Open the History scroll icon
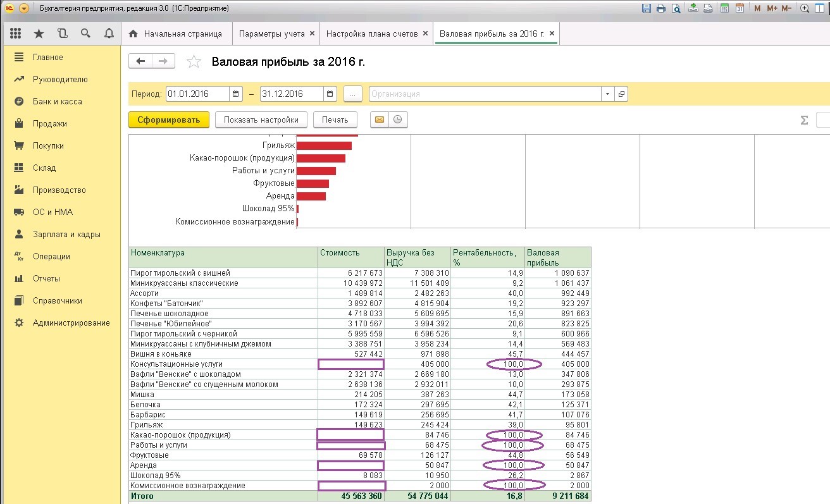This screenshot has width=830, height=504. pos(62,34)
